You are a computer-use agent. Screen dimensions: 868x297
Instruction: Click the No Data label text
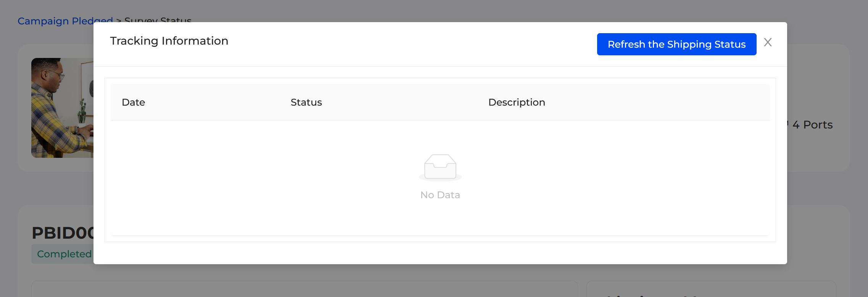[x=440, y=195]
